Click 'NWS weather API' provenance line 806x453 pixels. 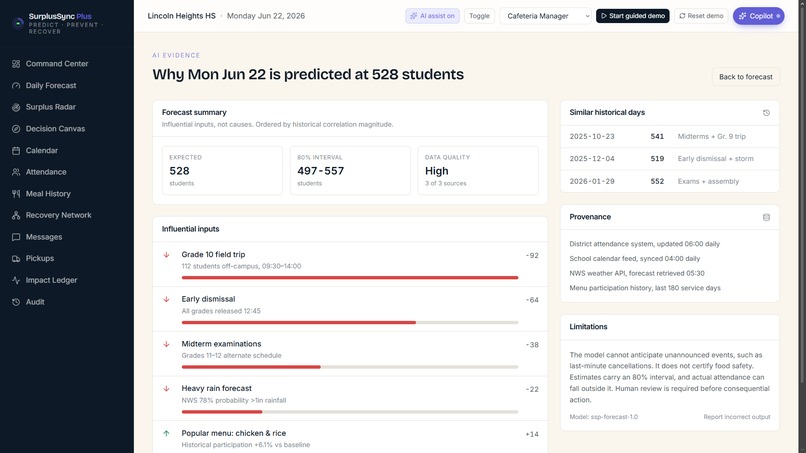[637, 273]
